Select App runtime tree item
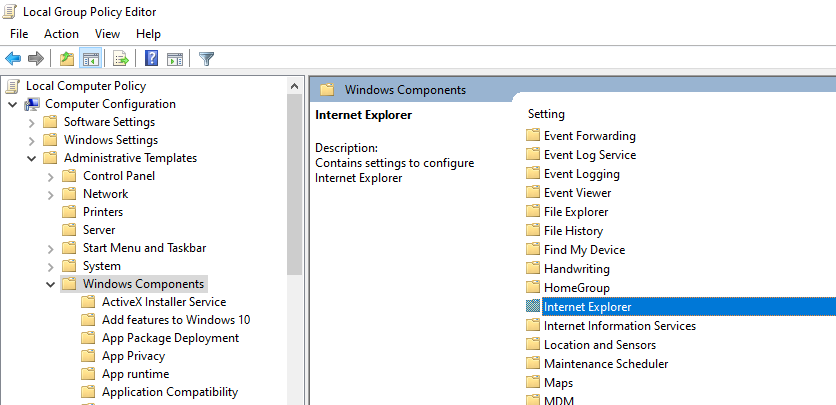Screen dimensions: 836x405 135,374
